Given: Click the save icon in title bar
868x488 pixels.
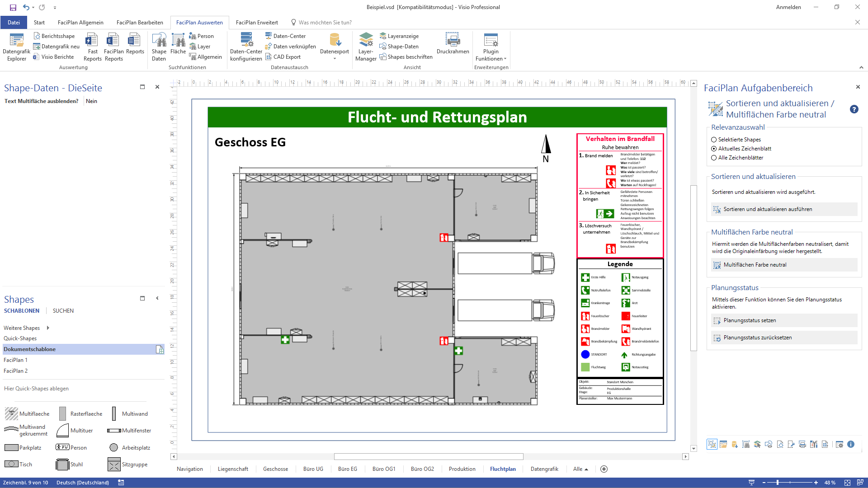Looking at the screenshot, I should [x=13, y=7].
